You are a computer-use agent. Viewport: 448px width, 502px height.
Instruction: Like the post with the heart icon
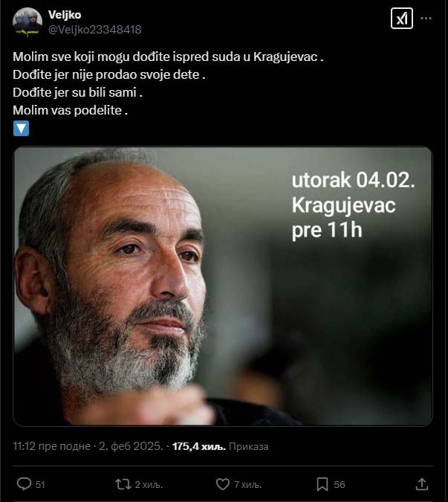[x=223, y=484]
